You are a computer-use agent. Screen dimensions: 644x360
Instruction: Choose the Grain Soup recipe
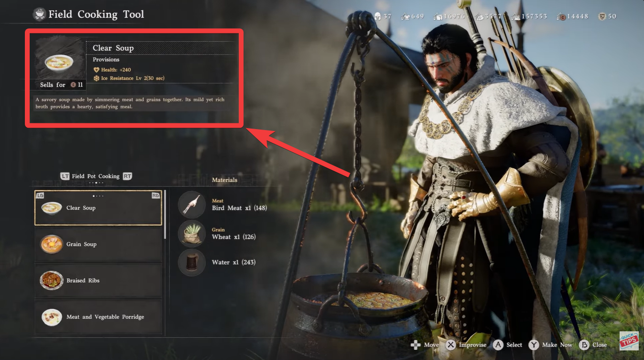(x=98, y=244)
